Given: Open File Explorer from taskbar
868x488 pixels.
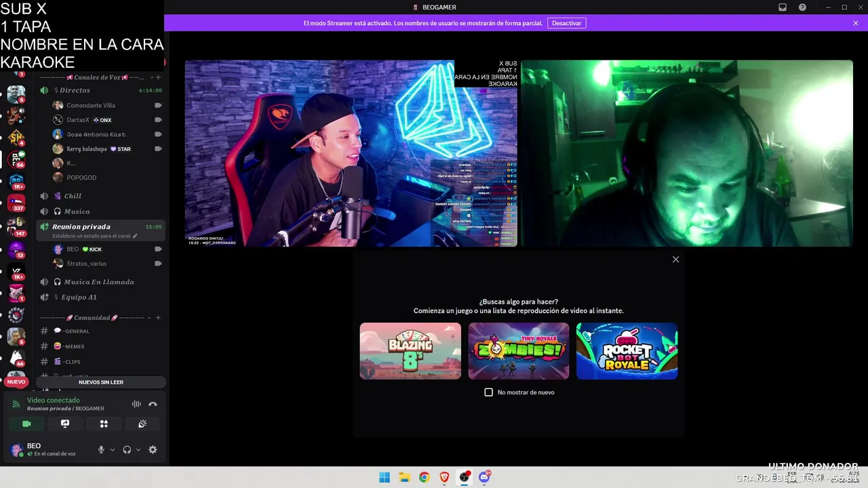Looking at the screenshot, I should pos(404,477).
